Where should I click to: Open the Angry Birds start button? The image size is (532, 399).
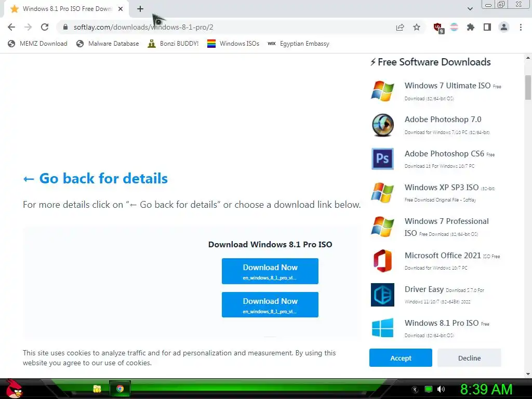14,389
